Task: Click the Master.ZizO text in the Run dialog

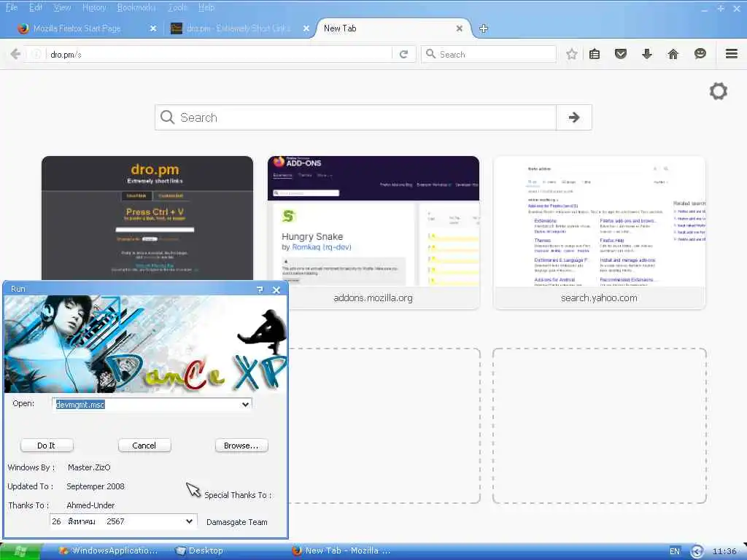Action: tap(89, 467)
